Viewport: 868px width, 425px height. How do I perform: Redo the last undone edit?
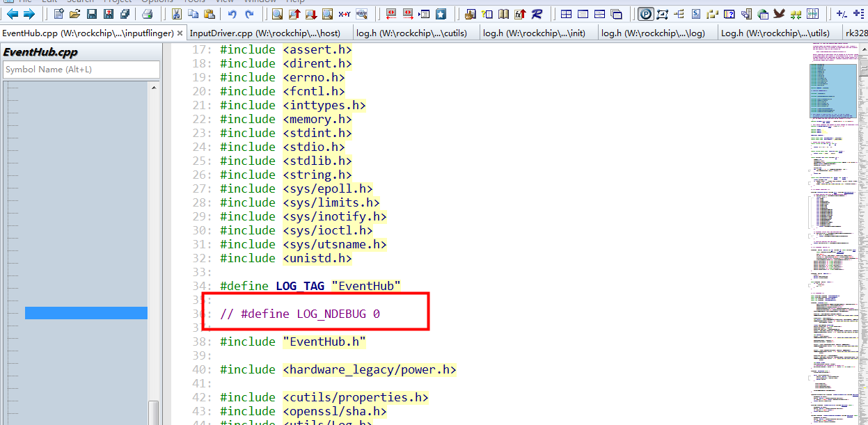(x=249, y=14)
